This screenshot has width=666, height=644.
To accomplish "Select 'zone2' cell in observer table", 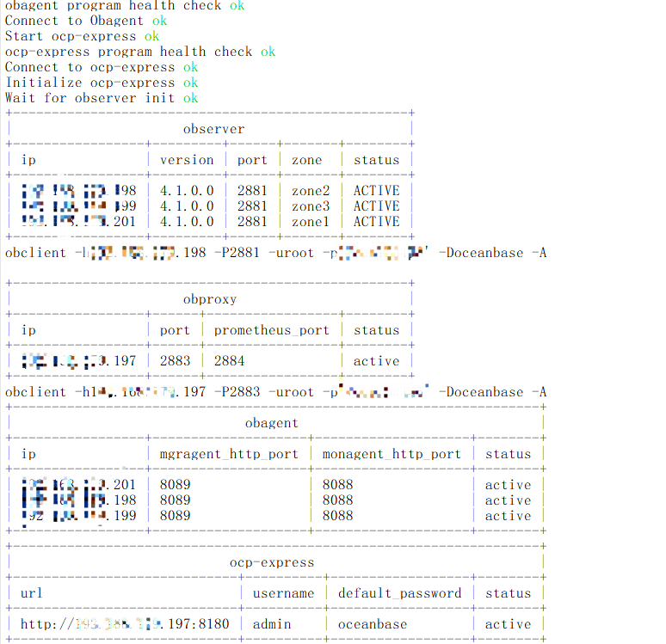I will pyautogui.click(x=311, y=191).
